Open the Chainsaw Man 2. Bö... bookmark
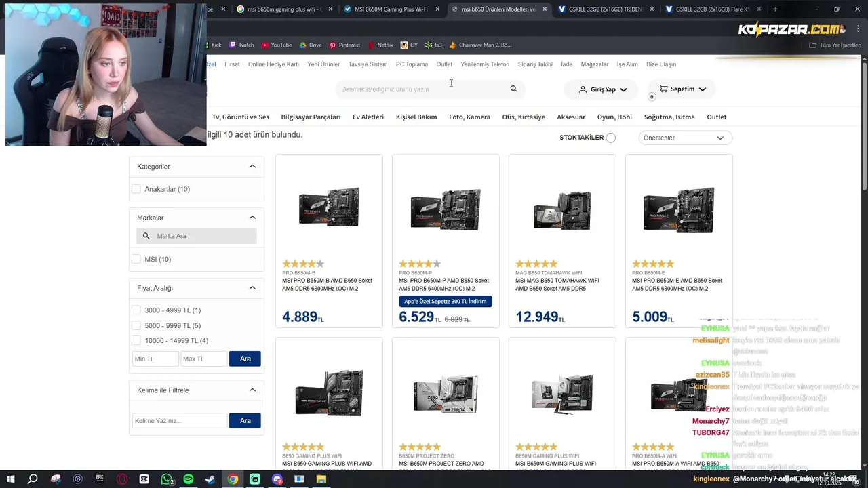 pos(480,45)
